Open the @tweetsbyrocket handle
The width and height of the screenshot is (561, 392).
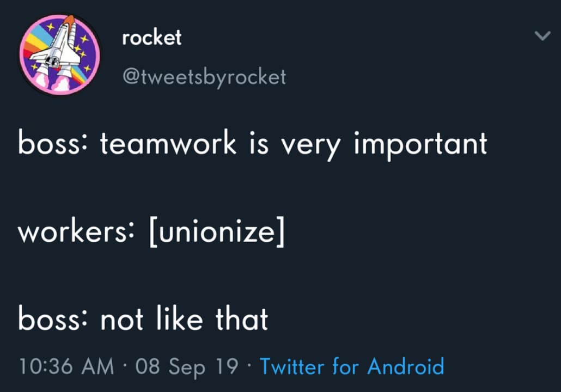[x=204, y=77]
